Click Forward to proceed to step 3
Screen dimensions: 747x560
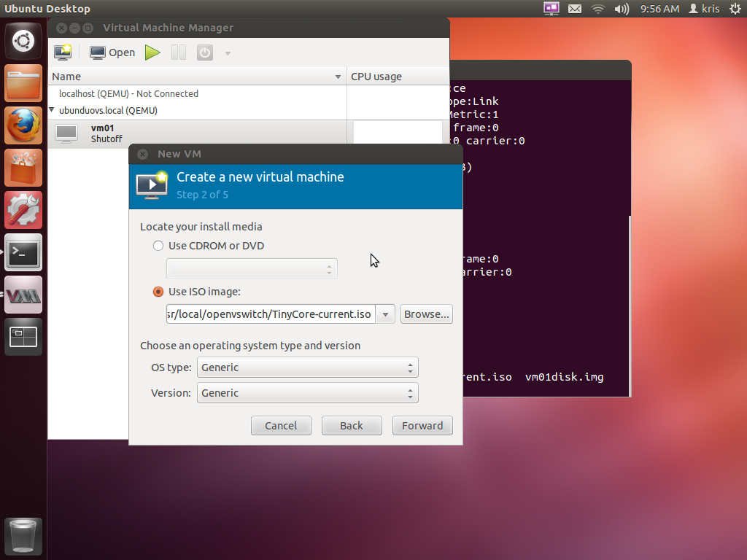(422, 425)
